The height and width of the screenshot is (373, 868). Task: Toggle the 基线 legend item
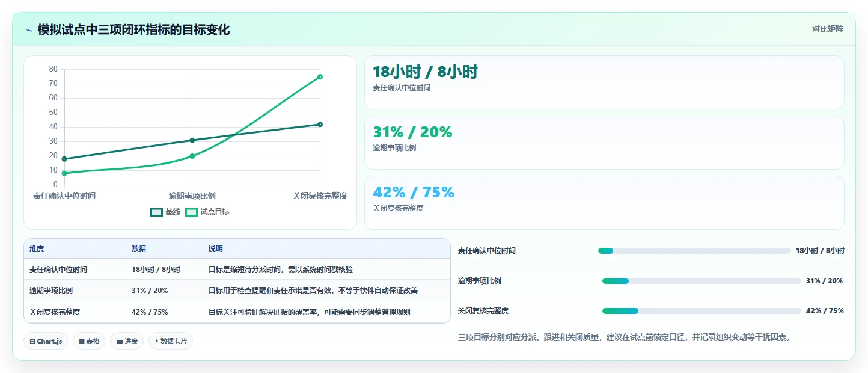pos(165,212)
